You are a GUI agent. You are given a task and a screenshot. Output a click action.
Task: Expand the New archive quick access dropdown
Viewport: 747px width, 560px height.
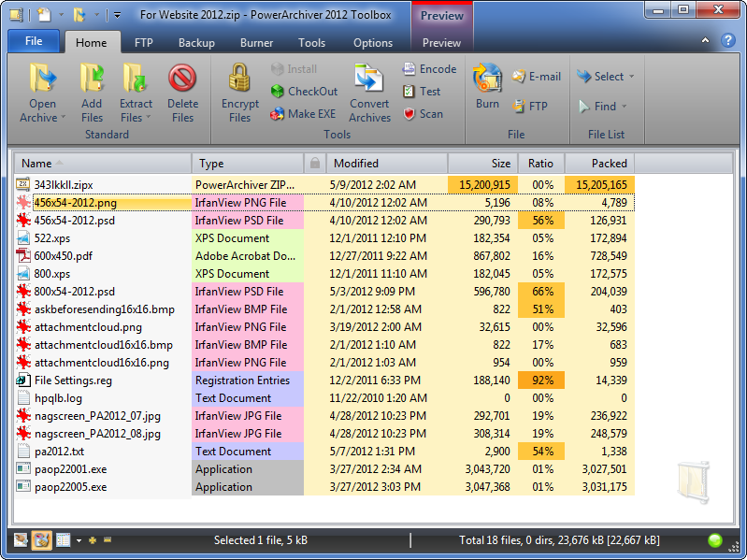[x=61, y=15]
